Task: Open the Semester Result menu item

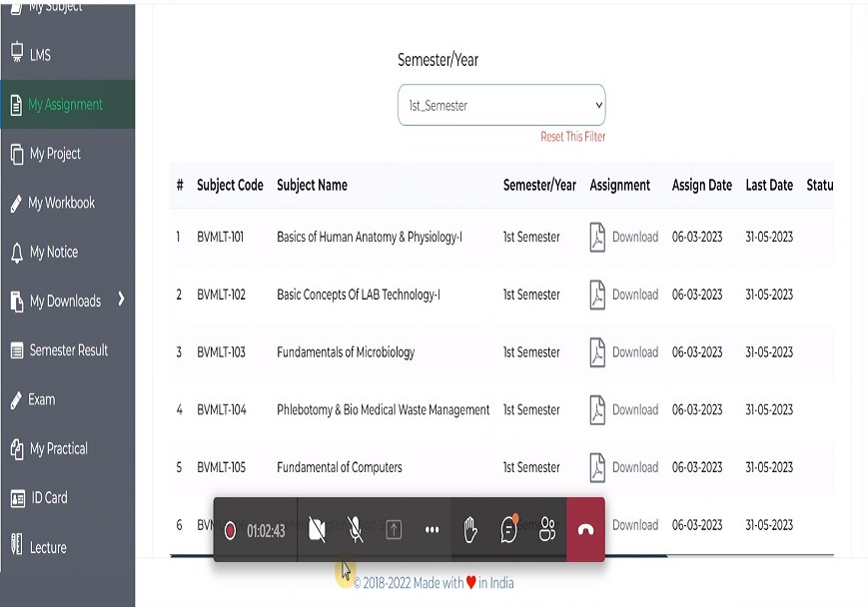Action: pyautogui.click(x=68, y=350)
